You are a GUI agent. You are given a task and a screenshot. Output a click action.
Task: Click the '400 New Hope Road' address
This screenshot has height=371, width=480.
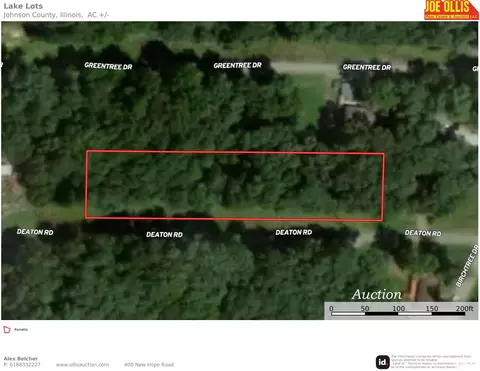149,365
